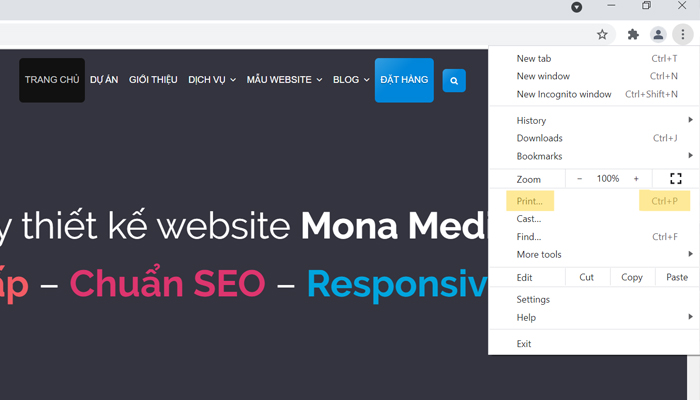Click the round dropdown icon in title bar
This screenshot has height=400, width=700.
(x=577, y=7)
